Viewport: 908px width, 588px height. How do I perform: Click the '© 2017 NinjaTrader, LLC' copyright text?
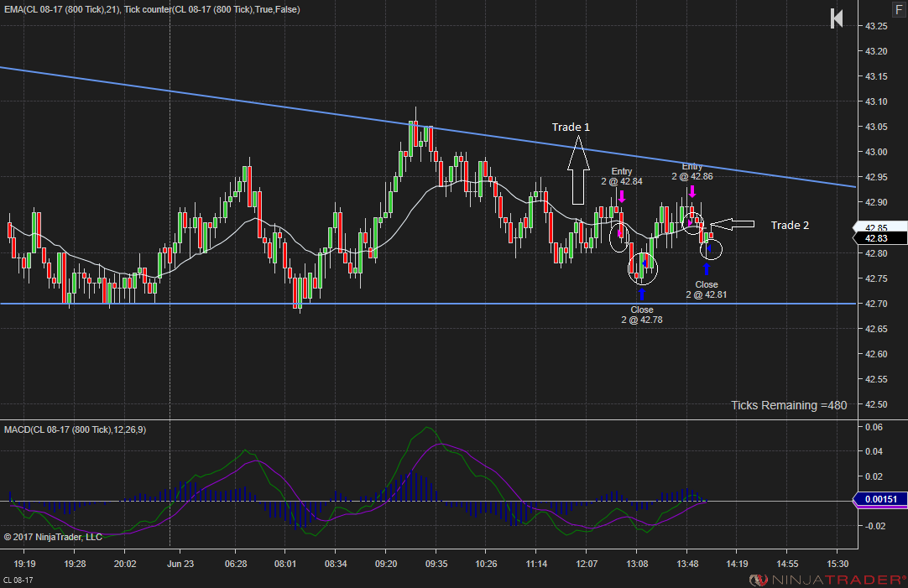[x=53, y=537]
